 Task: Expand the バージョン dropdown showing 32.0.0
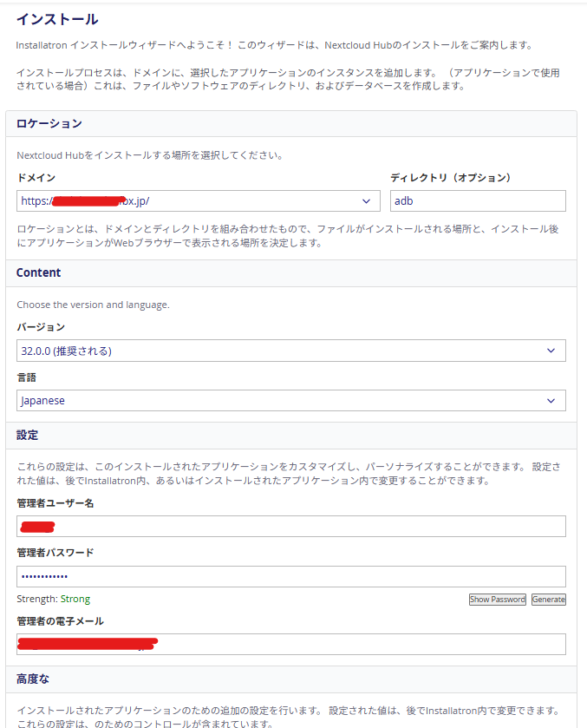[291, 351]
